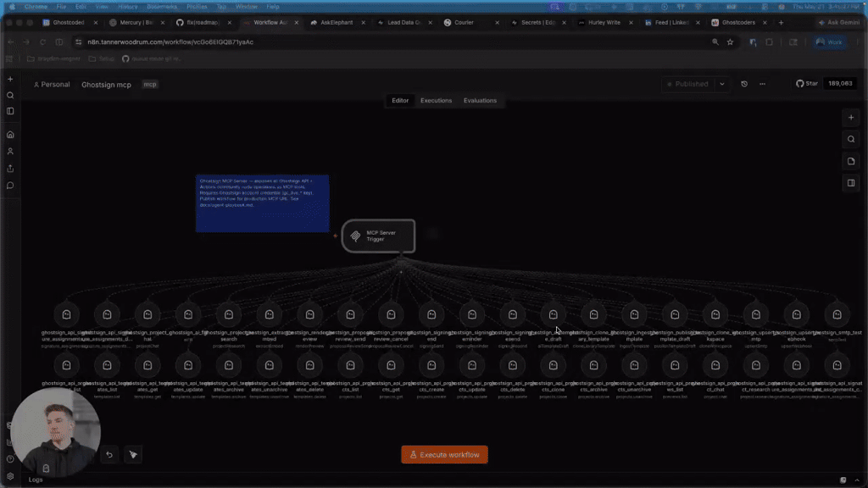868x488 pixels.
Task: Expand the Logs panel chevron
Action: 857,480
